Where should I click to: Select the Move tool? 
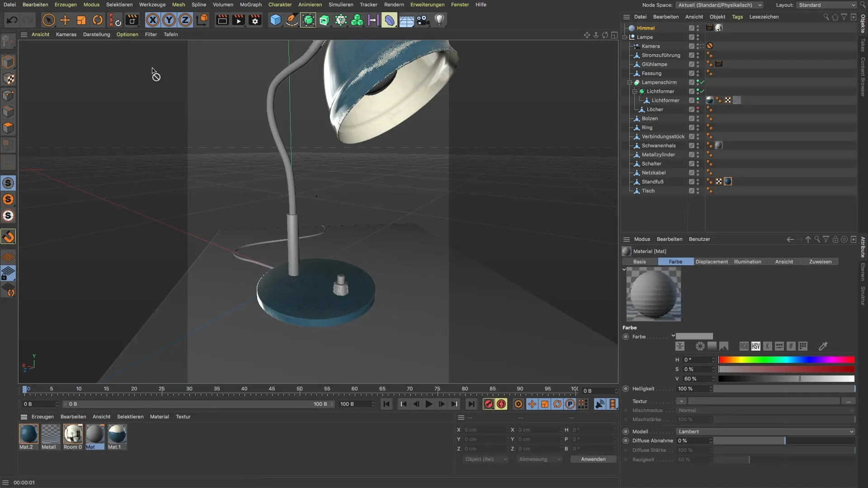click(65, 20)
